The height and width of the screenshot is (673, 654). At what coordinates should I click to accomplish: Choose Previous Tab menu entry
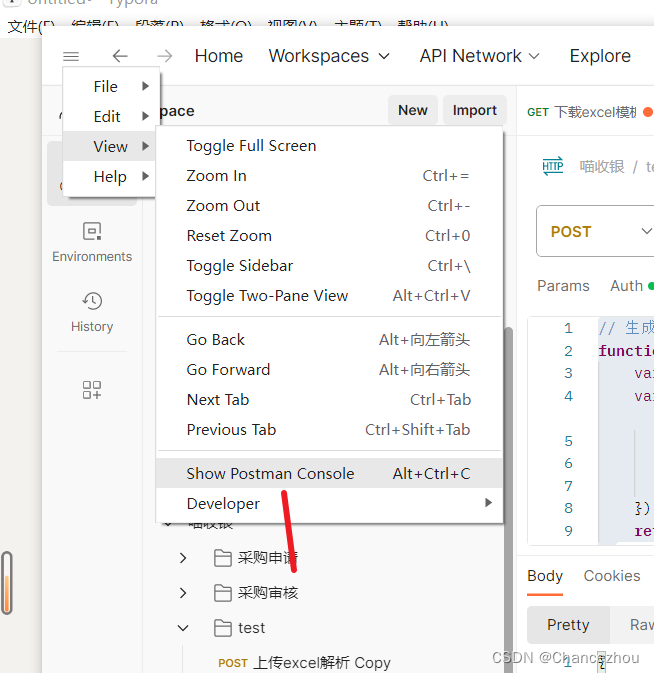tap(329, 430)
